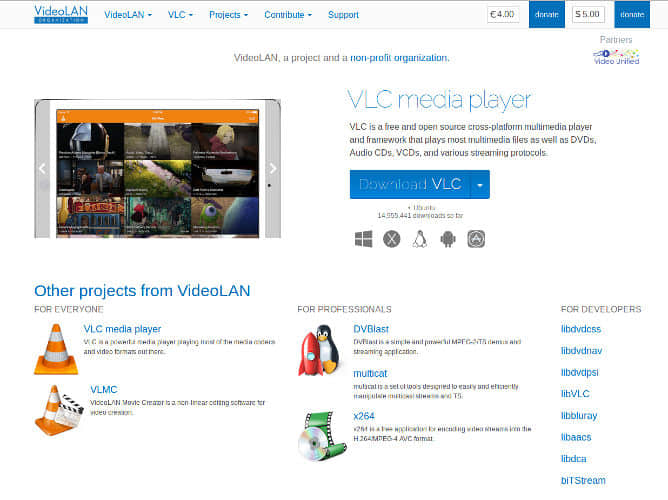The height and width of the screenshot is (500, 668).
Task: Follow the non-profit organization link
Action: click(399, 58)
